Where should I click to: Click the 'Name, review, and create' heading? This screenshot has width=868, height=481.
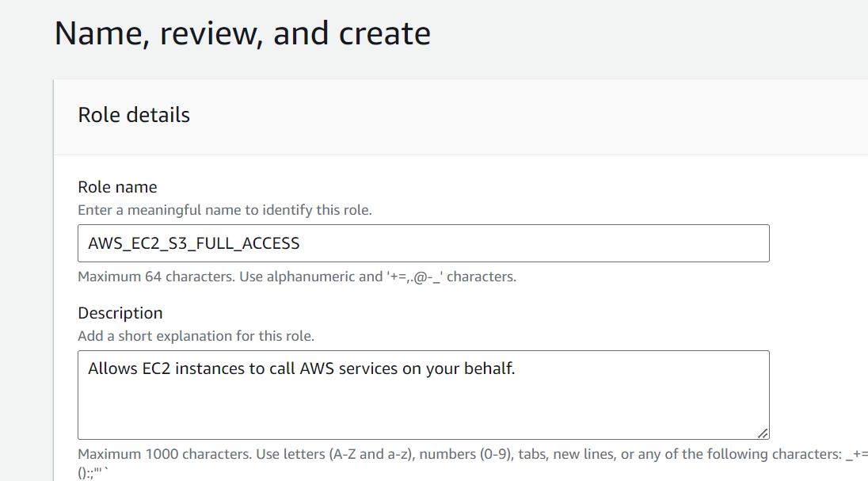(x=242, y=33)
